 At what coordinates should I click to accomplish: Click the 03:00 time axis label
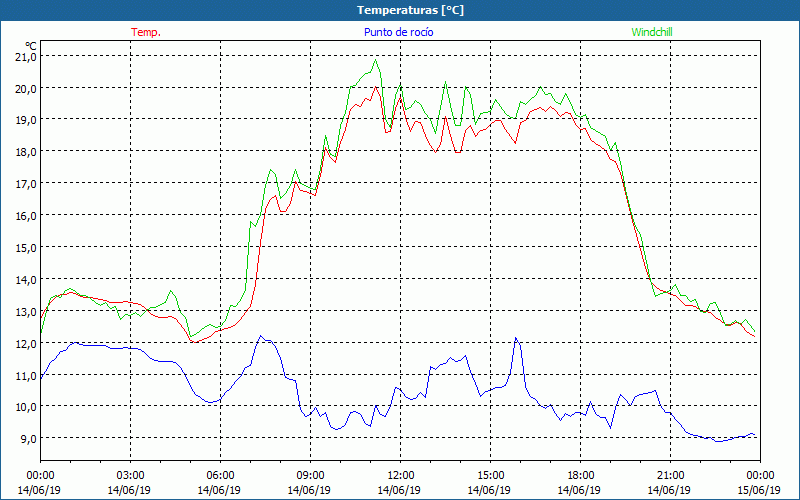(131, 476)
